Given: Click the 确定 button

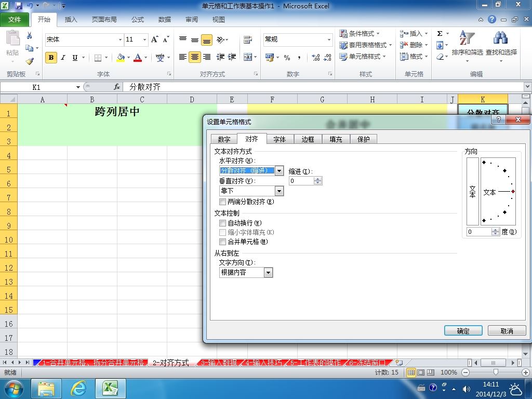Looking at the screenshot, I should pos(463,331).
